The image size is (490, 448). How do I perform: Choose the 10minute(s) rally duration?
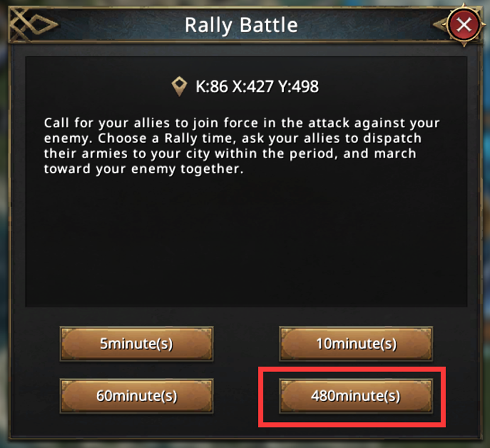click(356, 344)
